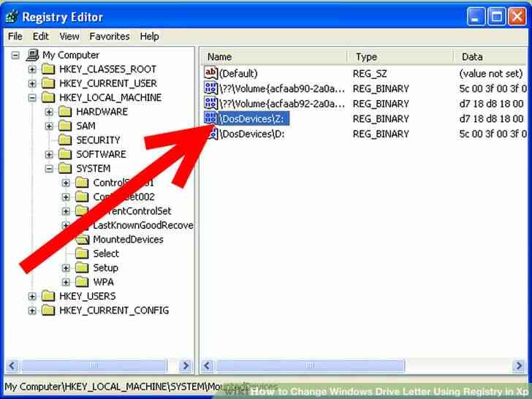Screen dimensions: 532x399
Task: Click HKEY_LOCAL_MACHINE folder icon
Action: click(x=48, y=98)
